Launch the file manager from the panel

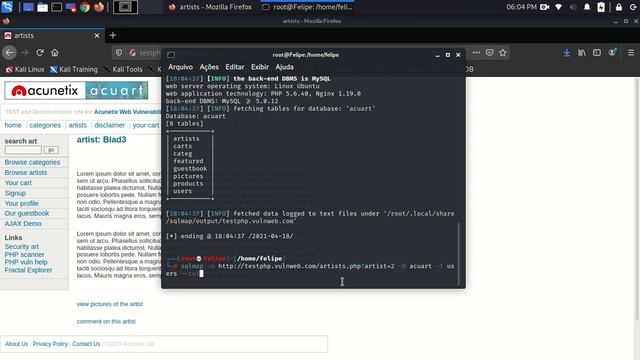[x=42, y=7]
